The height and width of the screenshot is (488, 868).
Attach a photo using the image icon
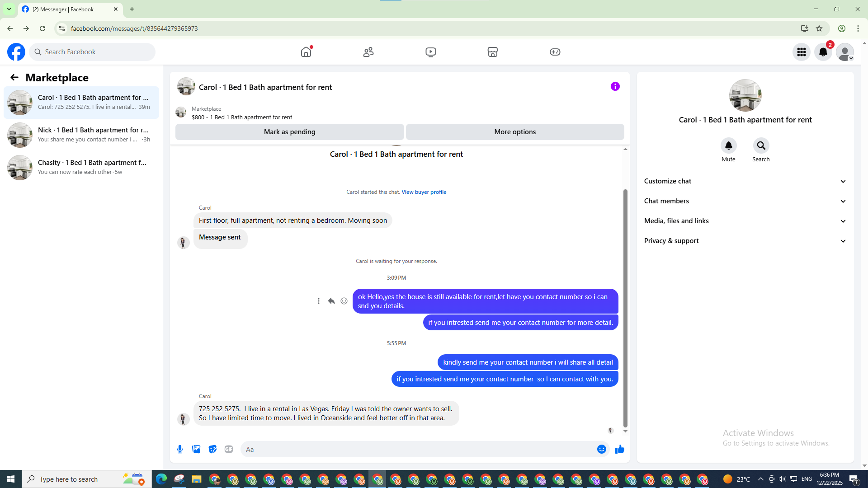[x=196, y=449]
